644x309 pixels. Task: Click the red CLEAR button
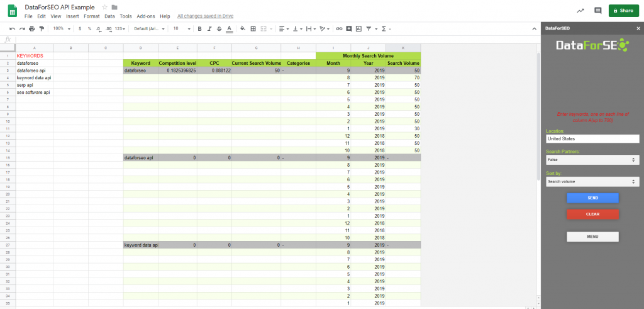coord(592,214)
